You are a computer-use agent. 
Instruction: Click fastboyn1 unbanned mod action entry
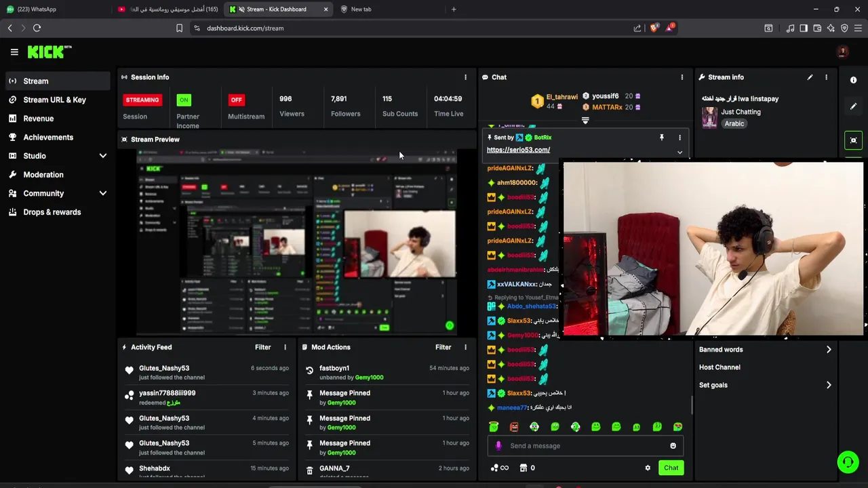point(386,372)
